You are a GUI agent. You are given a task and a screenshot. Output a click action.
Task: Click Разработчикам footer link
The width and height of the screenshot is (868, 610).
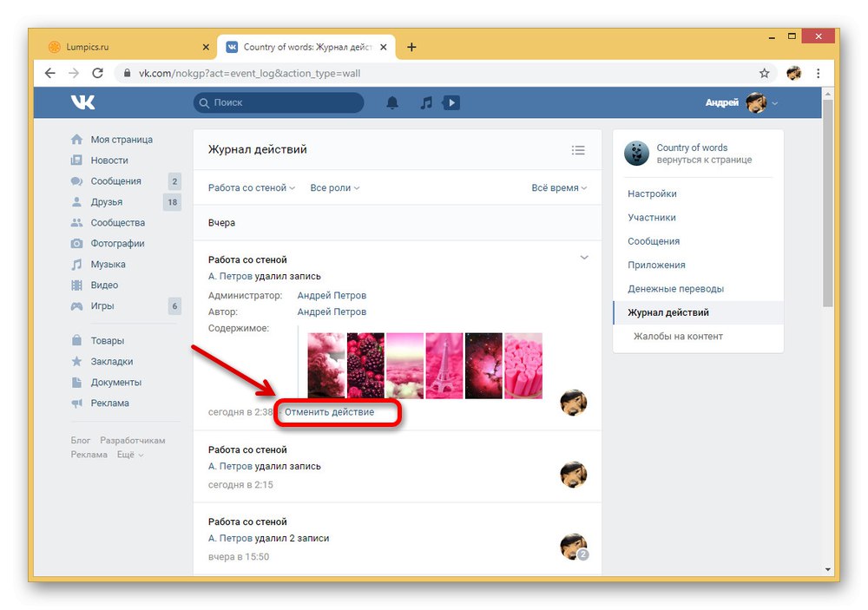click(x=132, y=441)
